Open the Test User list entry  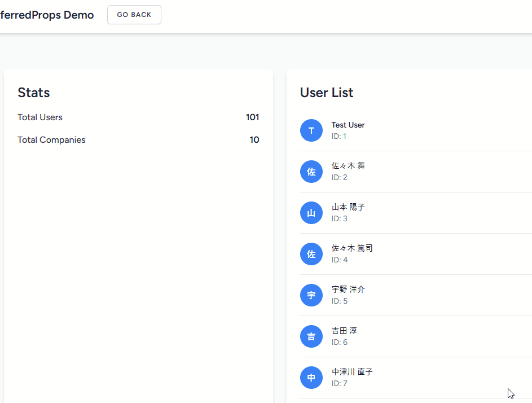click(x=416, y=130)
